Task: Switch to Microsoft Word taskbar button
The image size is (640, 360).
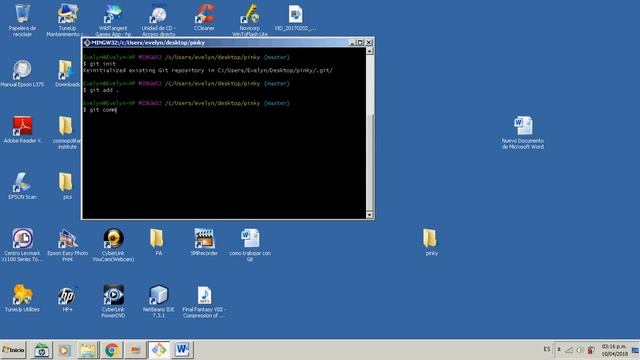Action: 182,350
